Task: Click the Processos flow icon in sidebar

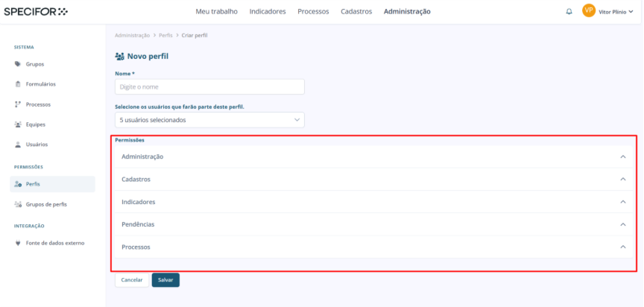Action: (18, 104)
